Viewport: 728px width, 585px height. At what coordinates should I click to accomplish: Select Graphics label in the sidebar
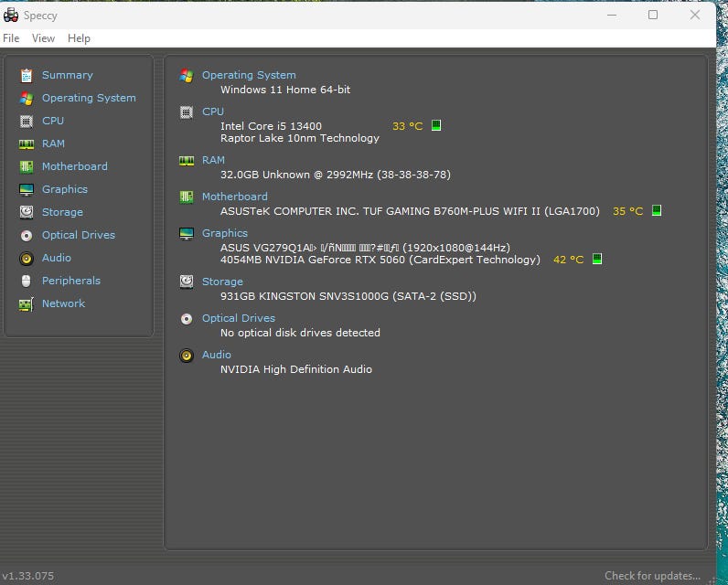point(65,189)
